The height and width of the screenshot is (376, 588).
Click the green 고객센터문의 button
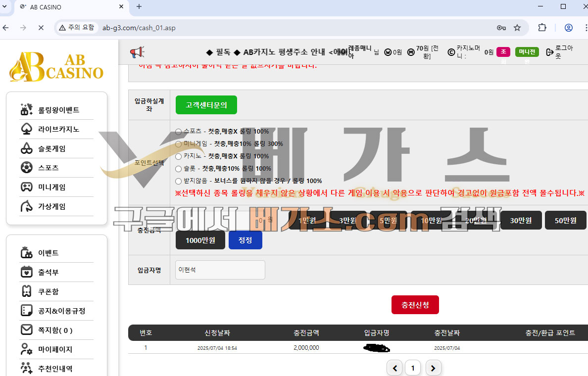click(206, 105)
